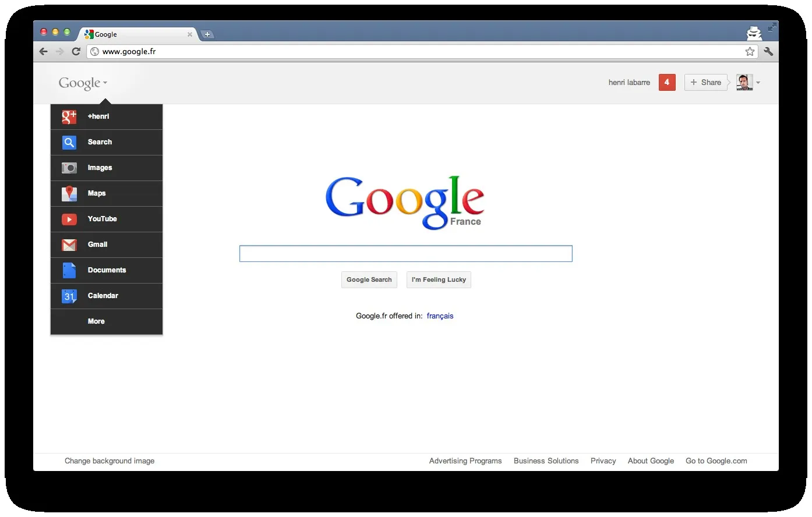
Task: Click the I'm Feeling Lucky button
Action: pyautogui.click(x=439, y=279)
